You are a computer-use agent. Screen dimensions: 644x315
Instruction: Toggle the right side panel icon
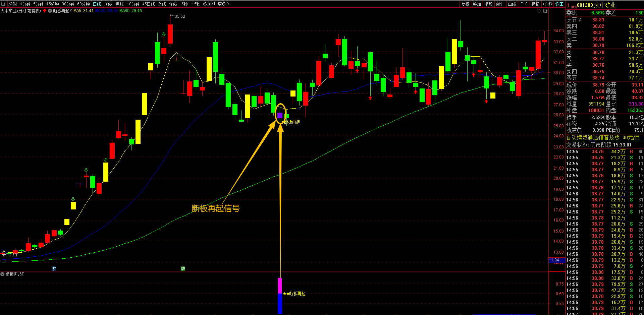coord(545,11)
